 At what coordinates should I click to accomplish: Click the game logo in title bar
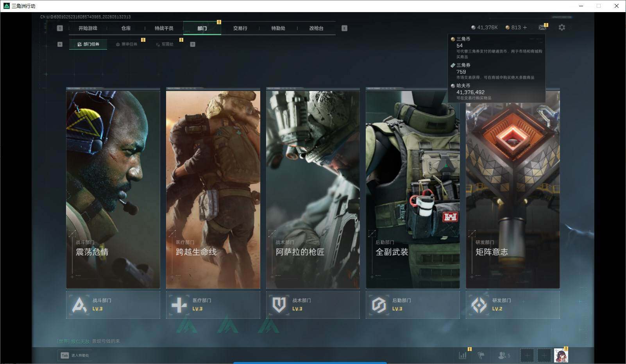coord(6,6)
